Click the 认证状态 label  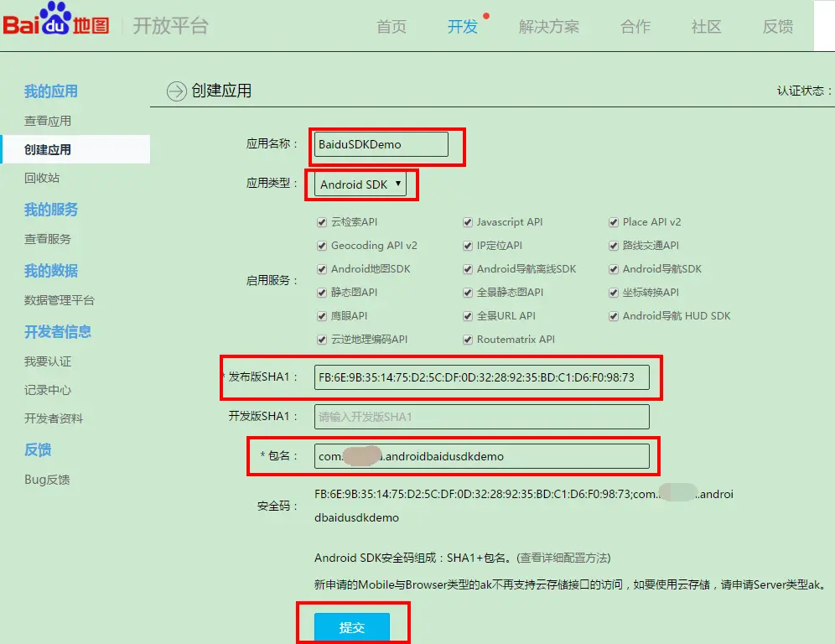804,91
